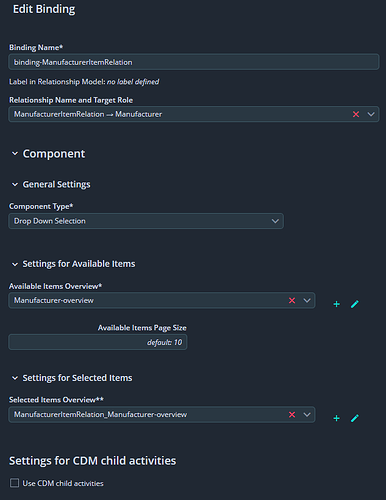Click the Edit Binding heading

44,9
